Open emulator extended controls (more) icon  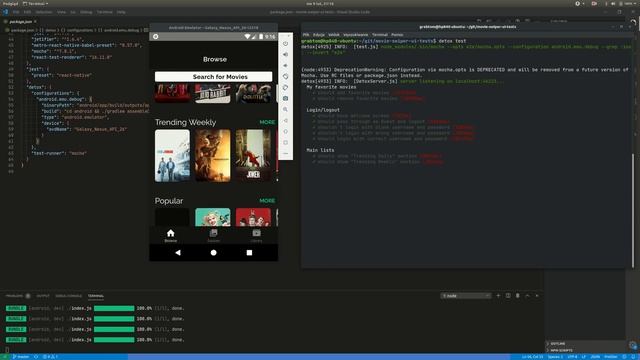(285, 153)
